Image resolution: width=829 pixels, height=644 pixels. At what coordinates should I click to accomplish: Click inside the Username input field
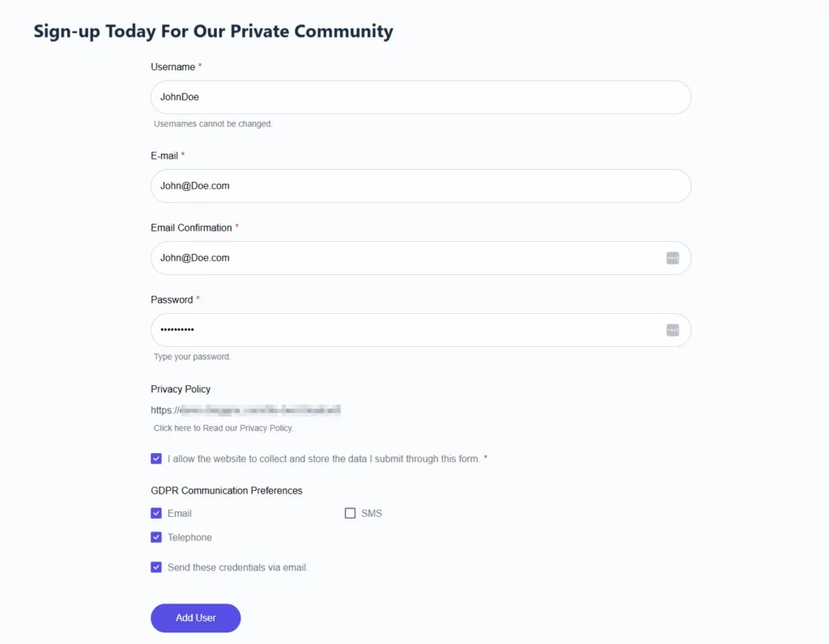[x=364, y=96]
